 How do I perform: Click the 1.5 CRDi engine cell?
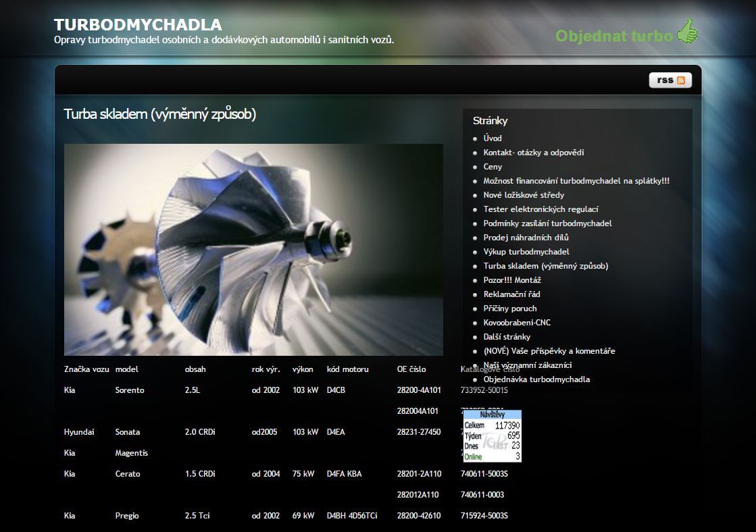click(x=200, y=474)
